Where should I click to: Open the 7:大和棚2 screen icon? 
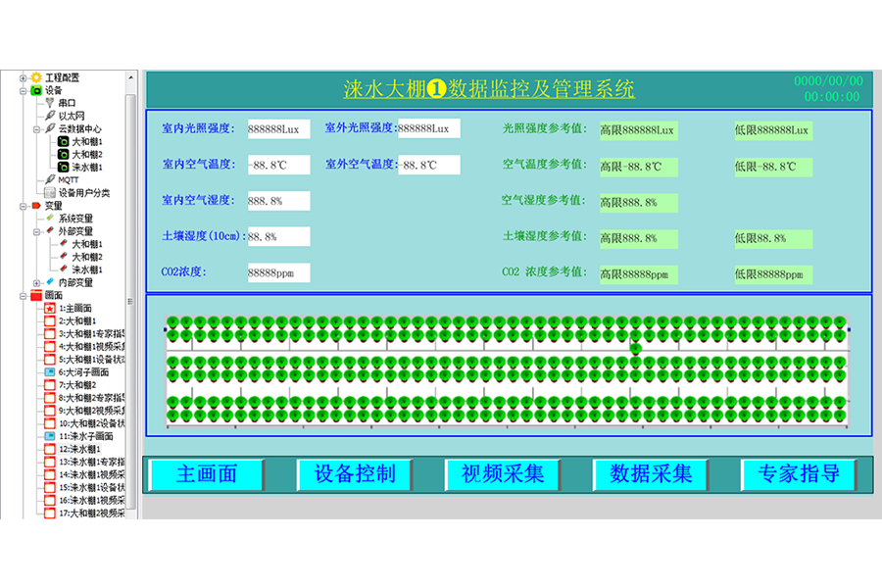[50, 385]
